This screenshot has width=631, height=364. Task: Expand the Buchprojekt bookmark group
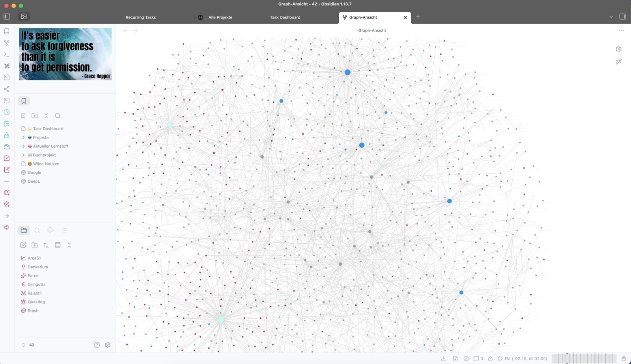tap(23, 155)
